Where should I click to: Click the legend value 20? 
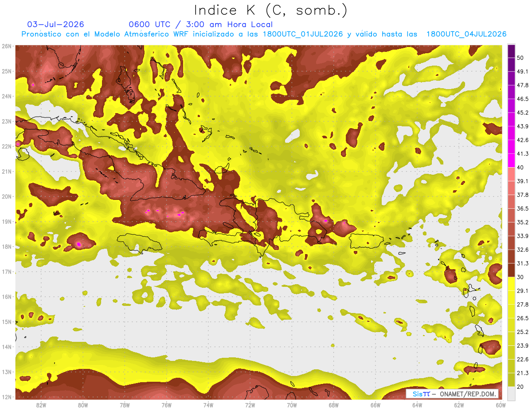click(520, 387)
